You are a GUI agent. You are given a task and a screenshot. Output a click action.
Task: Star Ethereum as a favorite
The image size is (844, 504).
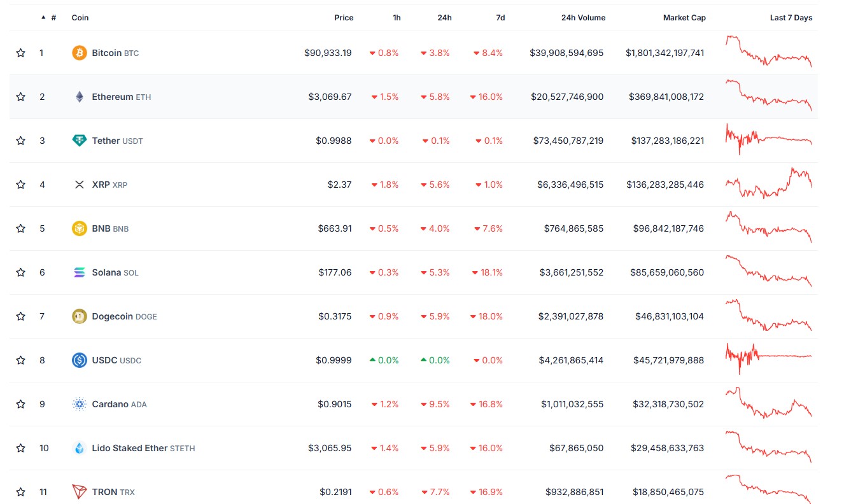pyautogui.click(x=21, y=97)
